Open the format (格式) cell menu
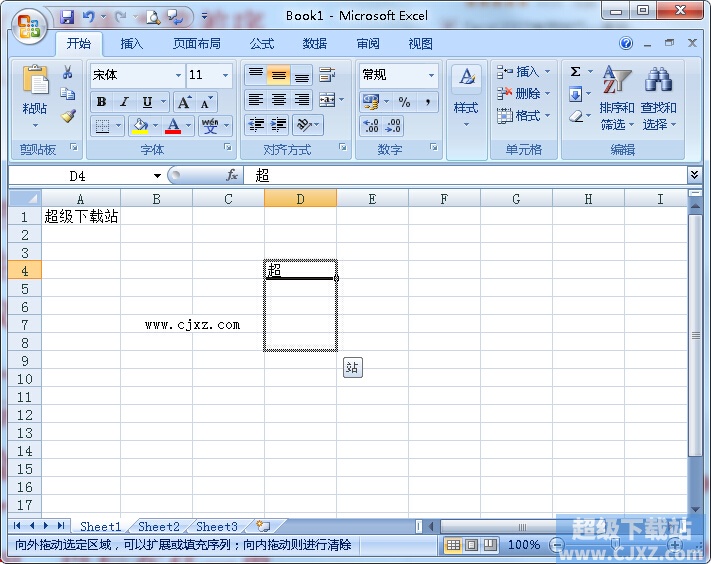 click(524, 116)
